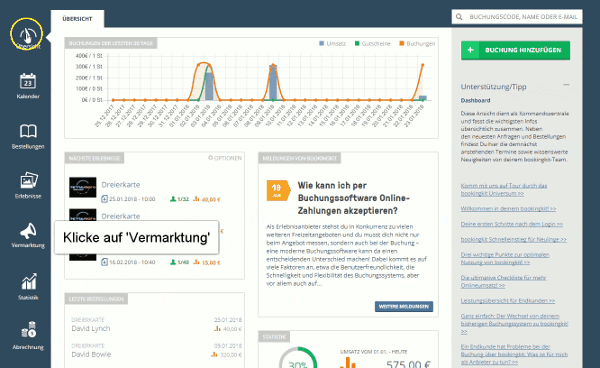Click the green participant icon showing 1/32
600x368 pixels.
(173, 199)
